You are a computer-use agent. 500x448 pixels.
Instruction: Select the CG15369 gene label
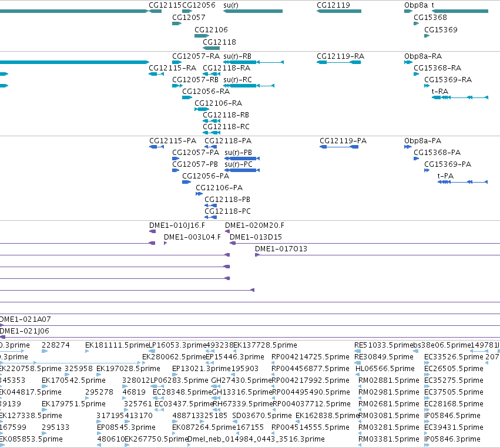441,30
